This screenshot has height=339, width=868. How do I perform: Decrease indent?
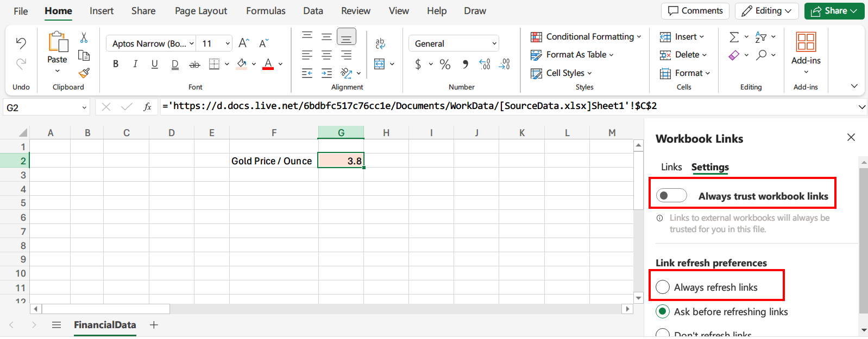tap(307, 73)
